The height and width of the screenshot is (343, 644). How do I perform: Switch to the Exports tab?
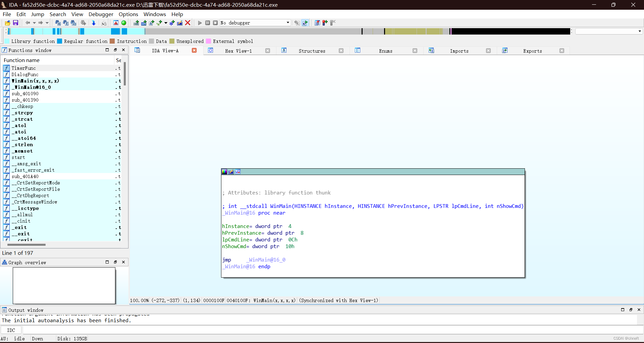point(533,51)
